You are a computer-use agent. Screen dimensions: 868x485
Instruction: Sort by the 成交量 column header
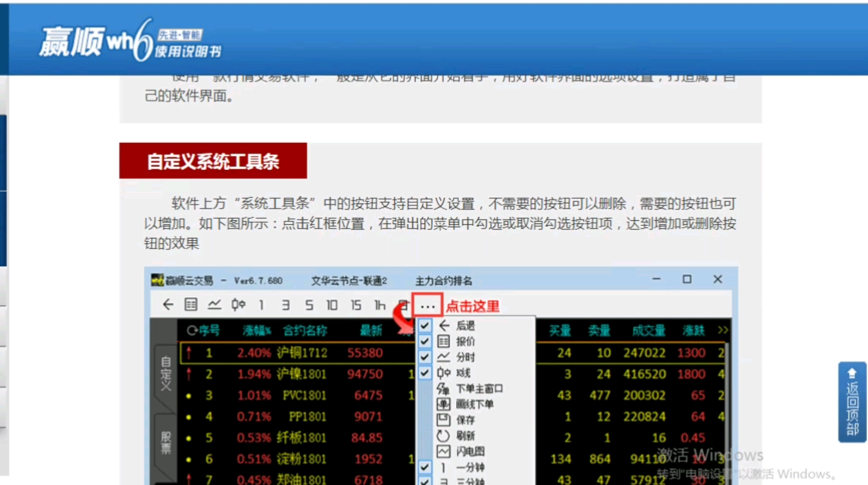[649, 331]
